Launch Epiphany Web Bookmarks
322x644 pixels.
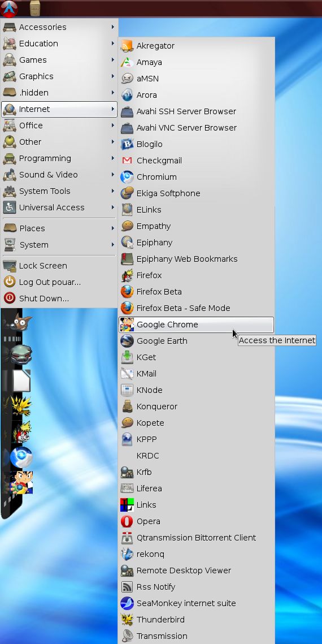pyautogui.click(x=196, y=259)
